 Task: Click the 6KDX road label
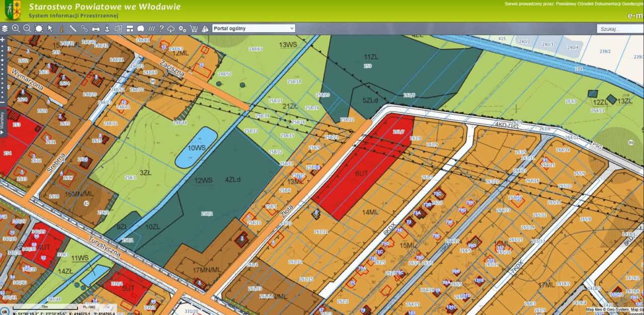pos(390,229)
